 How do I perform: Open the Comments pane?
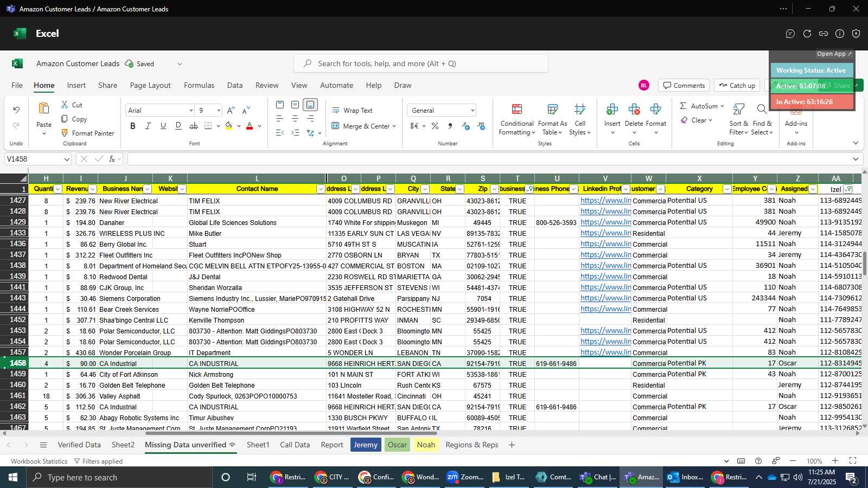click(x=684, y=85)
